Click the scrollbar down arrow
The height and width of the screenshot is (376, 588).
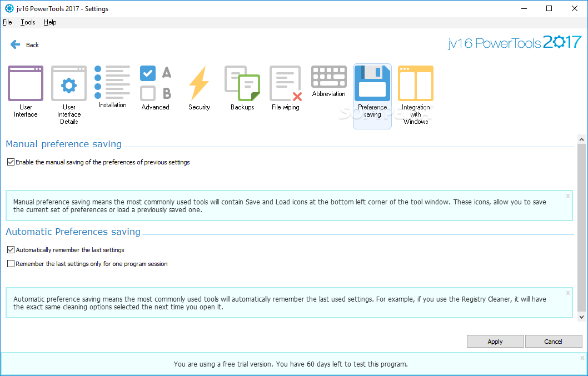point(581,317)
